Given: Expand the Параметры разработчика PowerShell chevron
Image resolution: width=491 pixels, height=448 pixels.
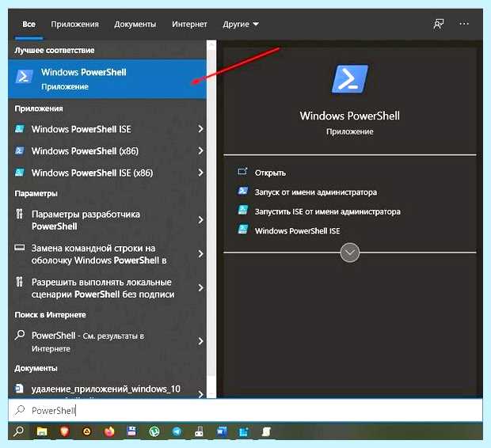Looking at the screenshot, I should click(200, 220).
